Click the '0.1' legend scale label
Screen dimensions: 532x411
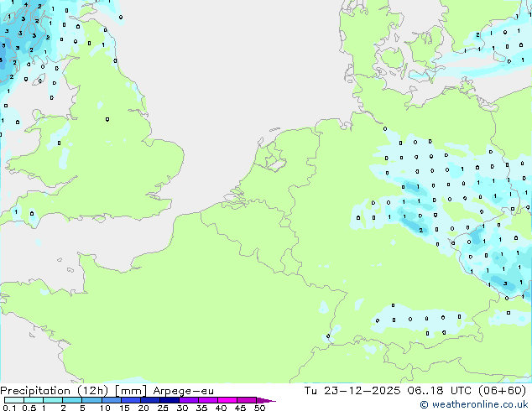coord(9,408)
